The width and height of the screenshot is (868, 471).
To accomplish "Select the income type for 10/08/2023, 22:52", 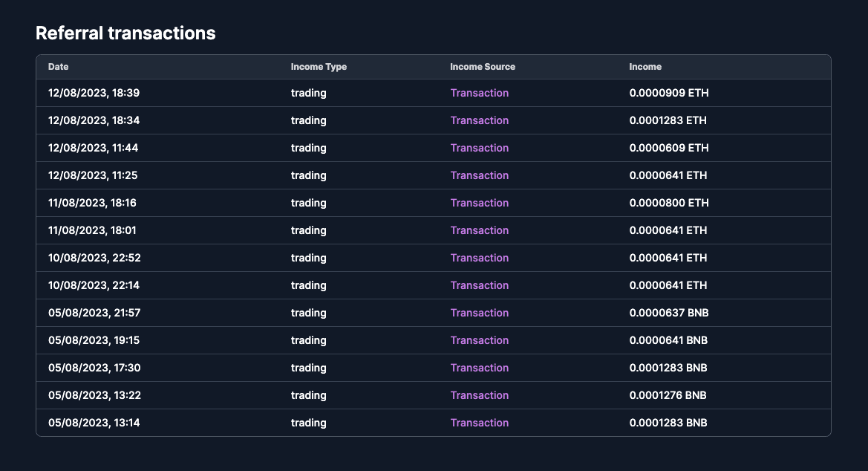I will pos(309,258).
